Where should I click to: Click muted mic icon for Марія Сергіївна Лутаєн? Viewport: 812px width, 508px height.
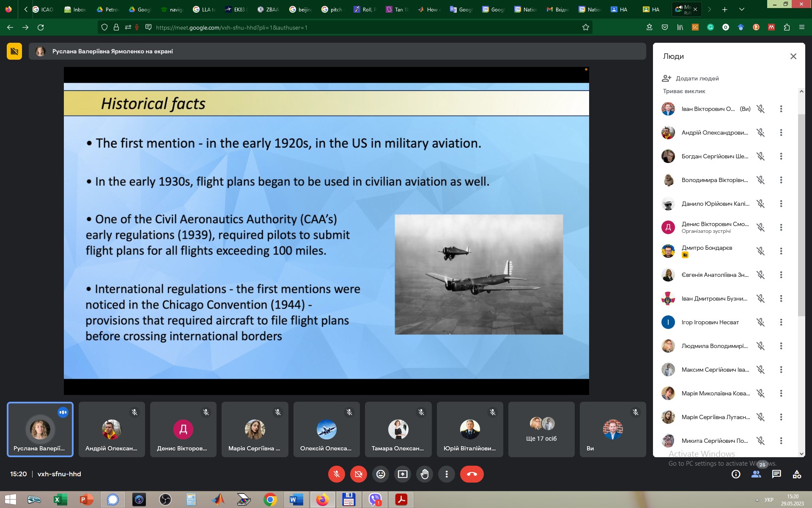pyautogui.click(x=760, y=417)
